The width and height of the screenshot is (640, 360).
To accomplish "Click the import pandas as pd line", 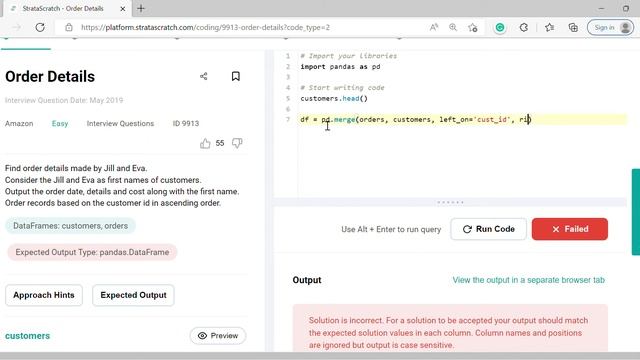I will [340, 67].
